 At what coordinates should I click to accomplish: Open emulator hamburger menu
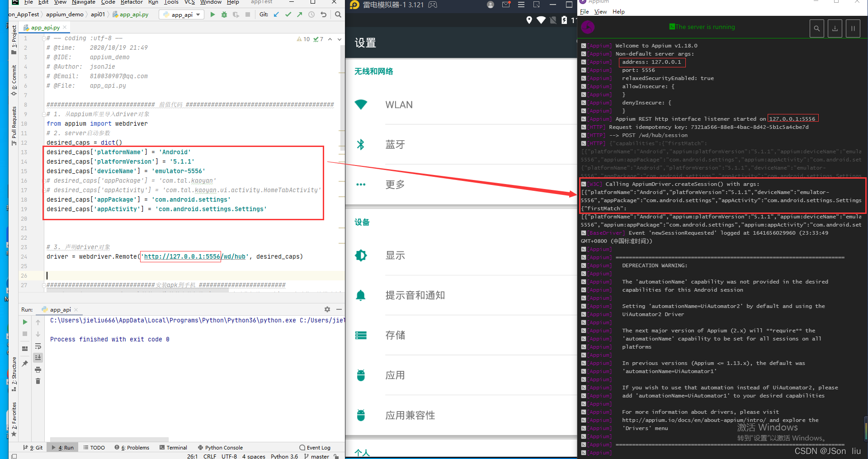pos(521,5)
